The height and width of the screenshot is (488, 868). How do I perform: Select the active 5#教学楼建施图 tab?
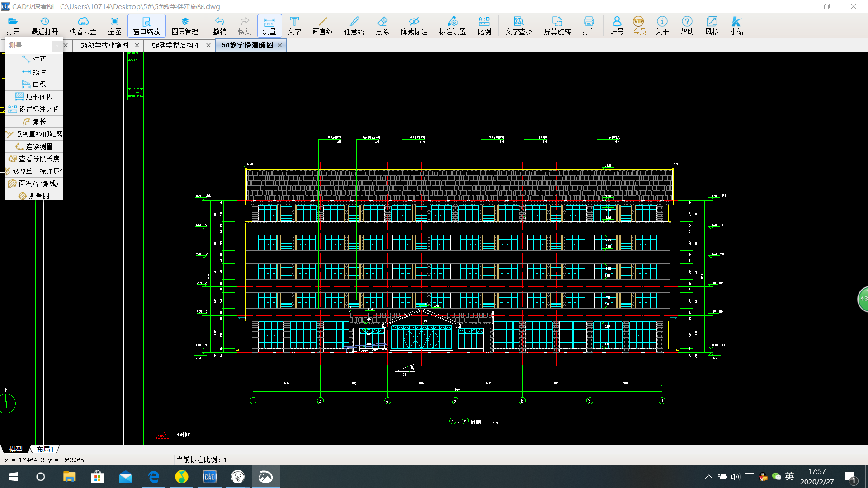[x=247, y=45]
